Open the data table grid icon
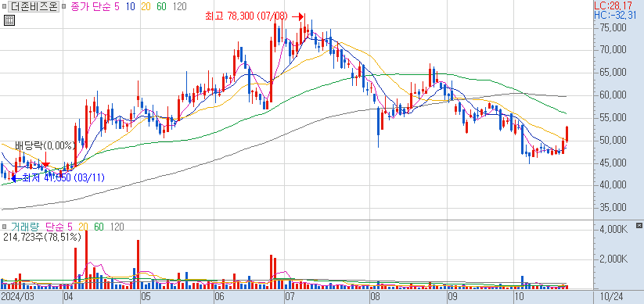Image resolution: width=644 pixels, height=304 pixels. (x=9, y=20)
